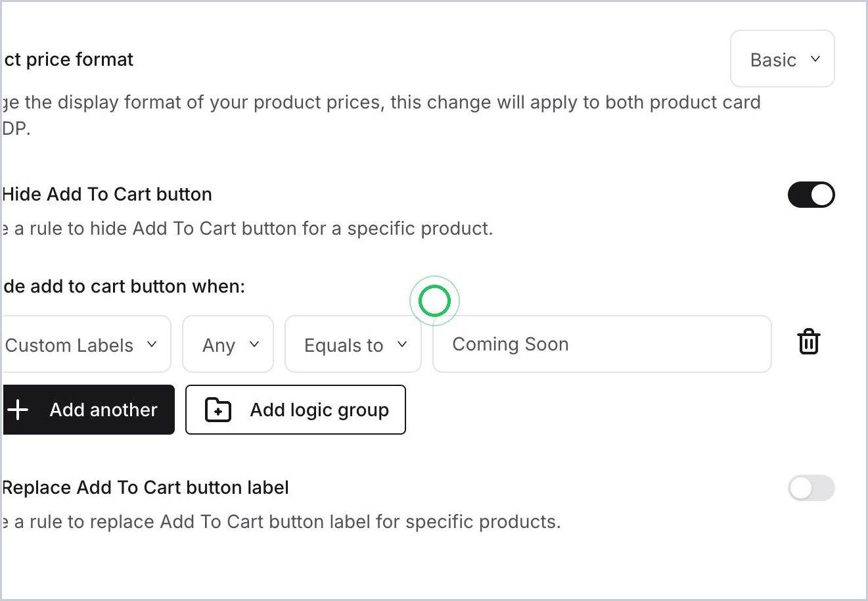The width and height of the screenshot is (868, 601).
Task: Delete the Coming Soon rule with trash icon
Action: click(808, 343)
